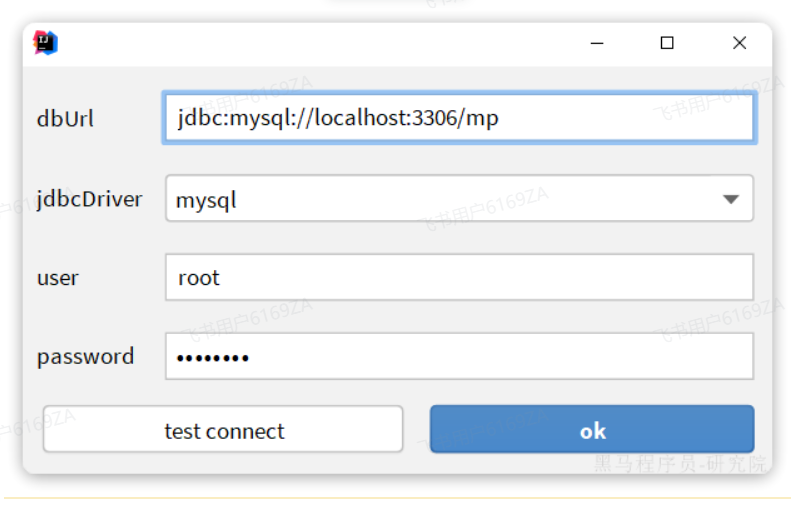The width and height of the screenshot is (796, 506).
Task: Click the 'dbUrl' label
Action: [65, 119]
